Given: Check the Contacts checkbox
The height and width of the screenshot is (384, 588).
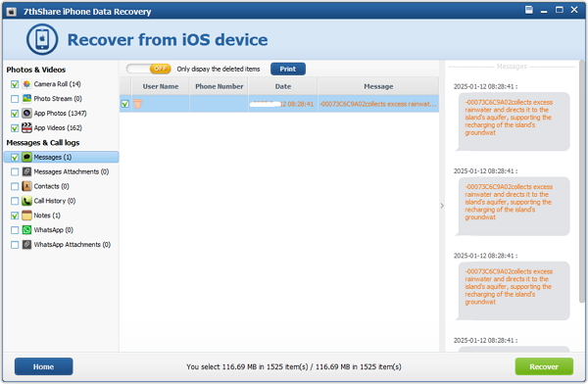Looking at the screenshot, I should tap(15, 187).
